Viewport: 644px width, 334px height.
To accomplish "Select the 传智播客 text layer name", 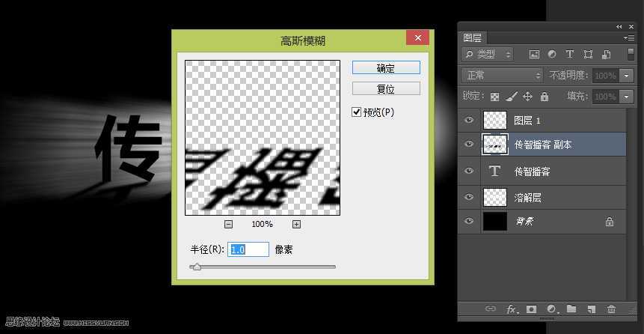I will 533,171.
